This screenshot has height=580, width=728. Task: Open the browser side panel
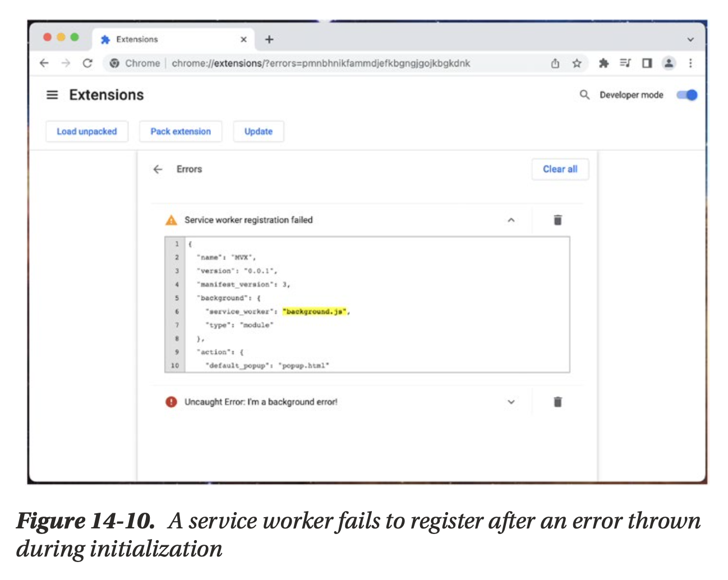[x=647, y=63]
